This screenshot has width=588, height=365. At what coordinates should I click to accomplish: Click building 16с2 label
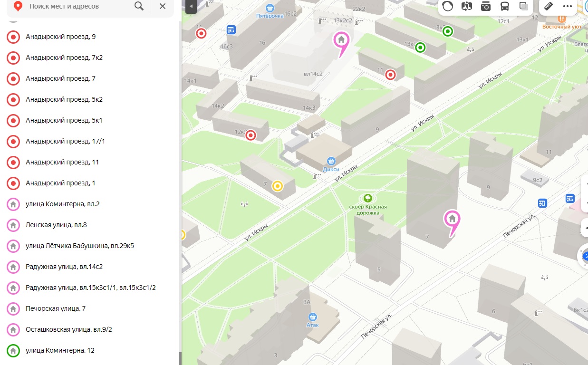[x=290, y=13]
